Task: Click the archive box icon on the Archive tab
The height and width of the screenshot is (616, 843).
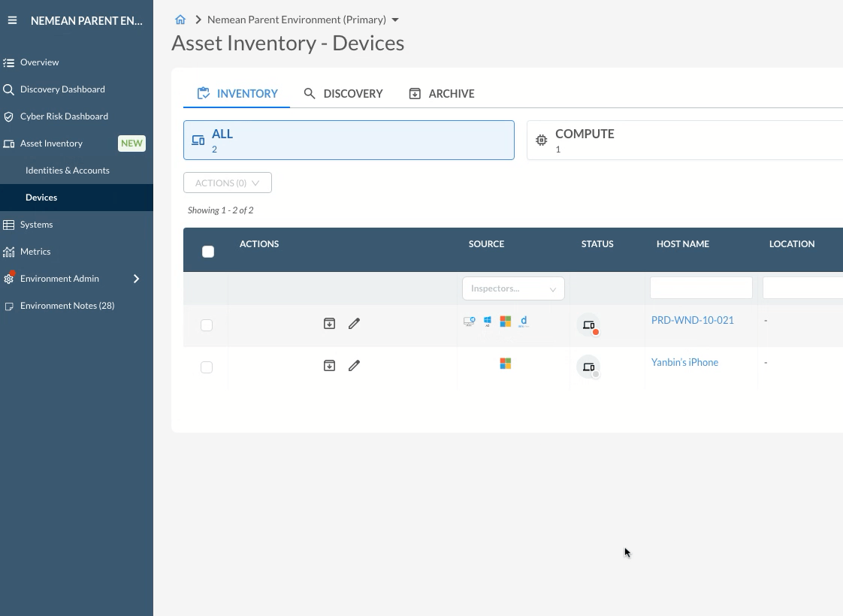Action: [x=415, y=94]
